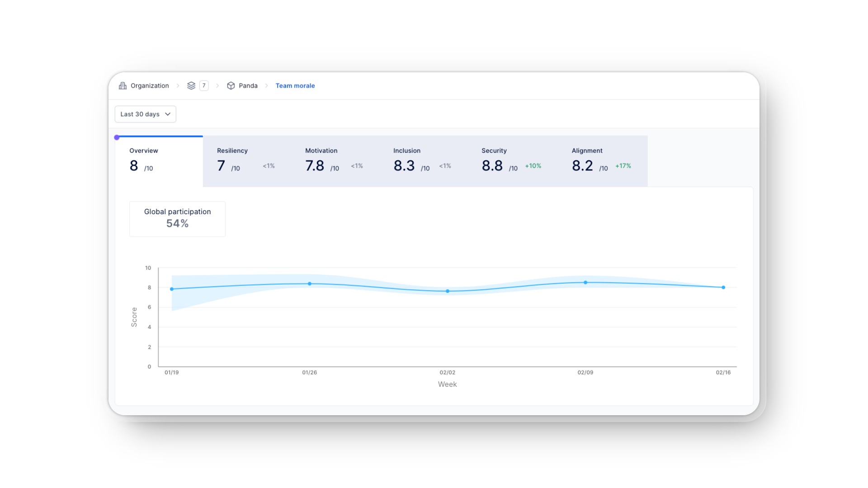Click the breadcrumb arrow after the 7 badge

point(218,85)
